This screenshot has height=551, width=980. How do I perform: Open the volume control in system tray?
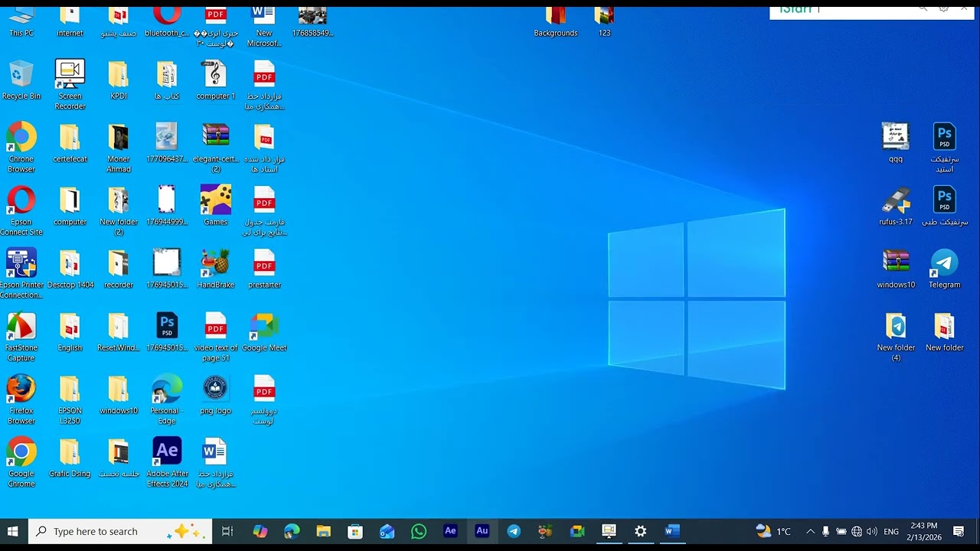[872, 531]
